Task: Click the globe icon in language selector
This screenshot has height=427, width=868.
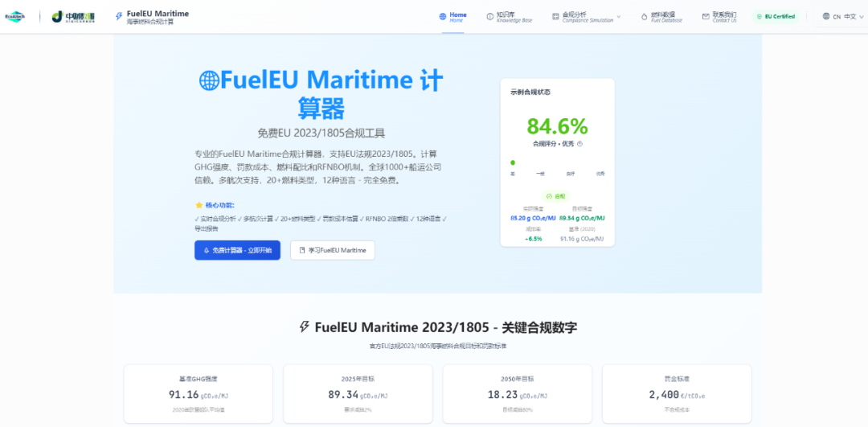Action: pyautogui.click(x=826, y=17)
